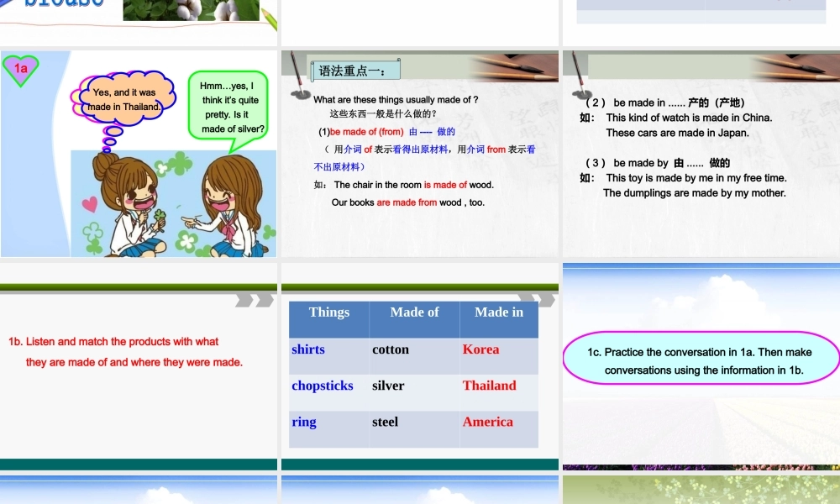
Task: Click the purple heart badge labeled 1a
Action: pos(20,69)
